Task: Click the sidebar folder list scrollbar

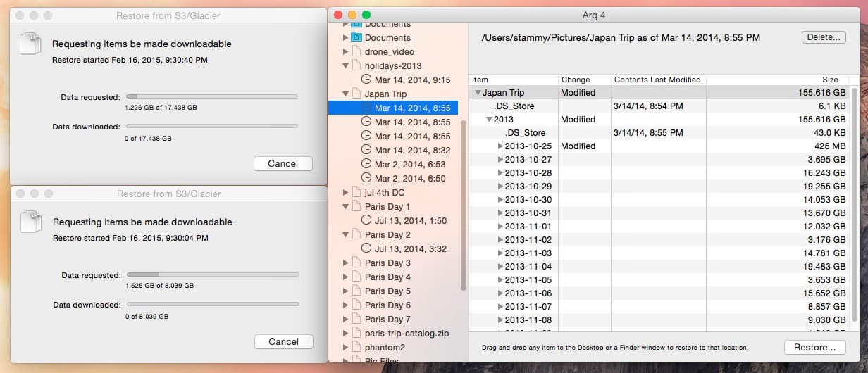Action: (x=463, y=204)
